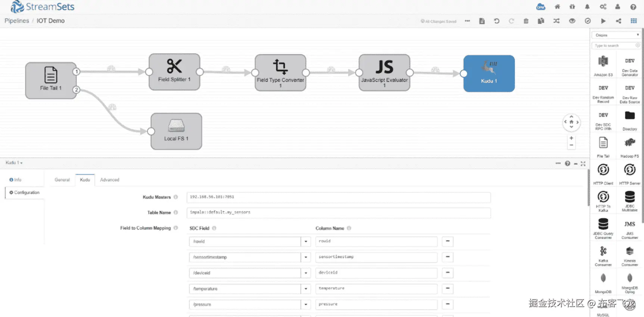Image resolution: width=644 pixels, height=317 pixels.
Task: Select the File Tail 1 stage
Action: click(x=51, y=80)
